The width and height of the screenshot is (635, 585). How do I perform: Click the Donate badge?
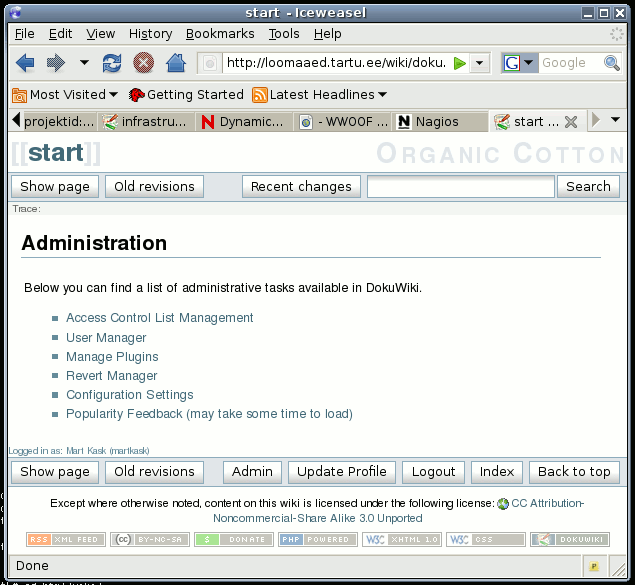[x=234, y=540]
